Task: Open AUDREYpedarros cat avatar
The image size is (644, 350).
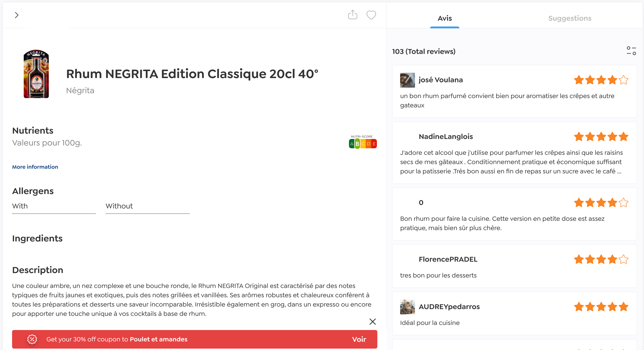Action: click(407, 307)
